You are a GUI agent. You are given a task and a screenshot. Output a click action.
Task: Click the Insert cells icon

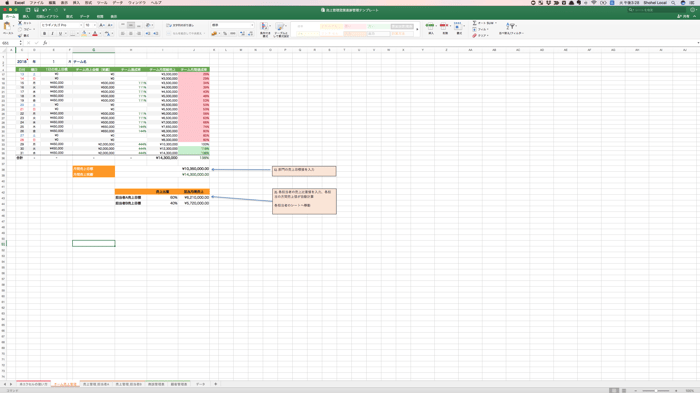coord(430,26)
